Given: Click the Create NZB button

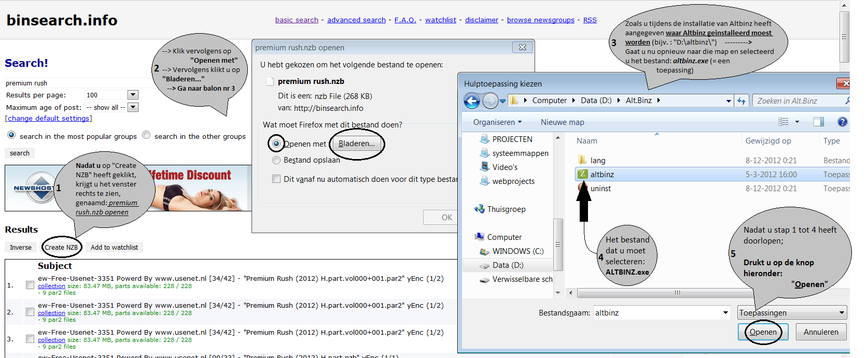Looking at the screenshot, I should 61,247.
